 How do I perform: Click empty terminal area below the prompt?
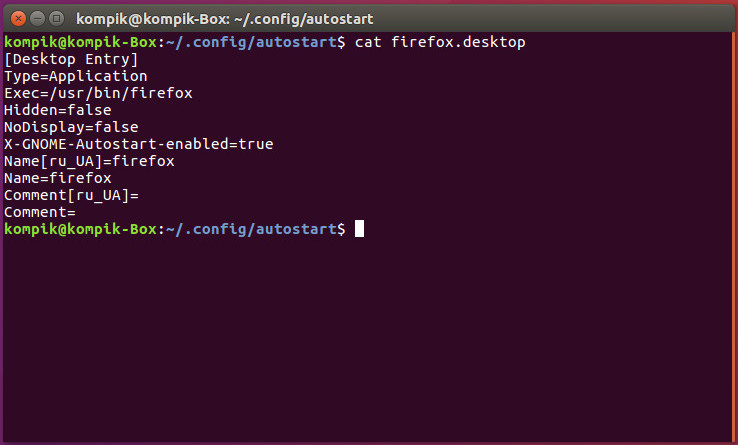point(367,339)
